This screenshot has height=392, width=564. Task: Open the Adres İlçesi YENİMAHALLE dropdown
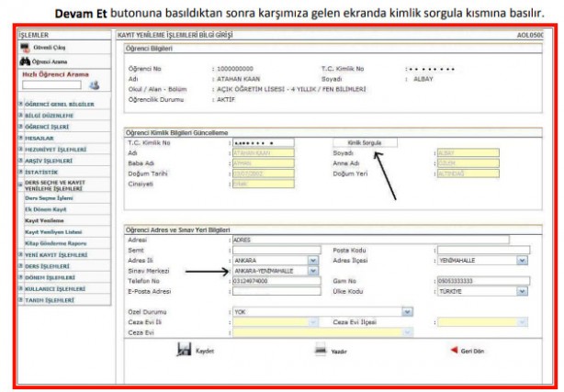tap(522, 261)
